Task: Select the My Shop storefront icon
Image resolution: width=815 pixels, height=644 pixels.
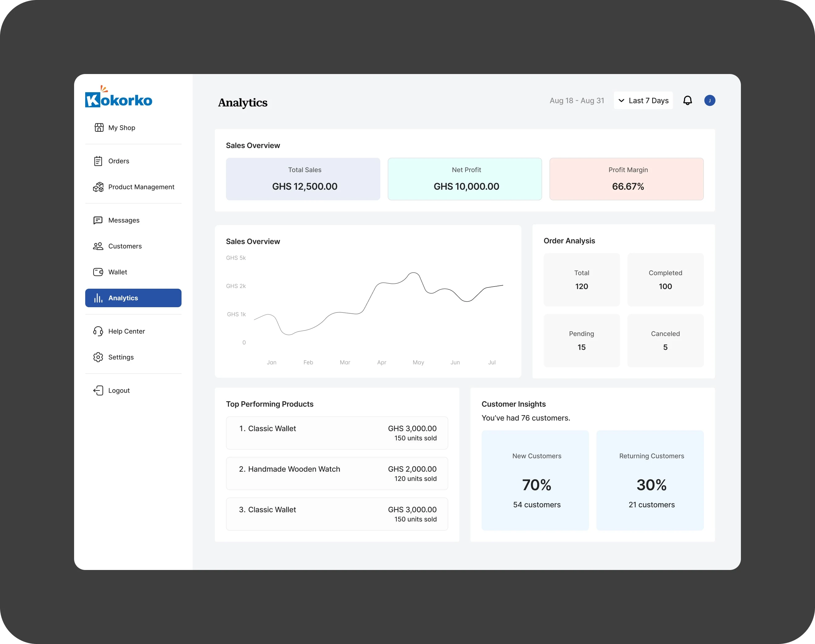Action: click(98, 127)
